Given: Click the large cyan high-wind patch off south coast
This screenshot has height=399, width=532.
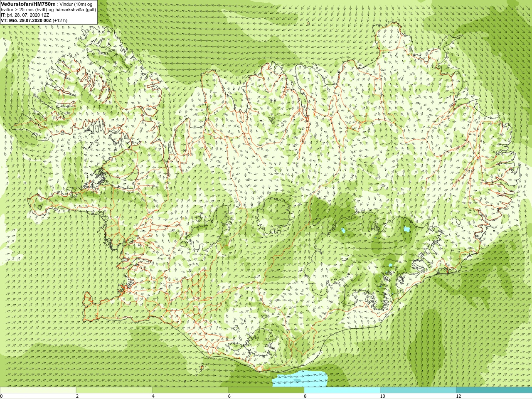Looking at the screenshot, I should coord(300,379).
